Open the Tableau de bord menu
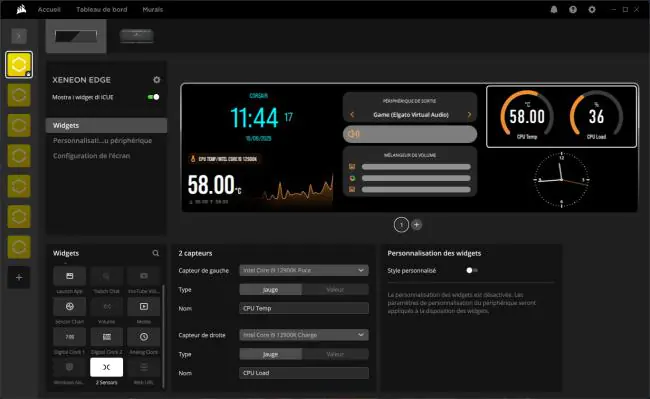 tap(102, 10)
